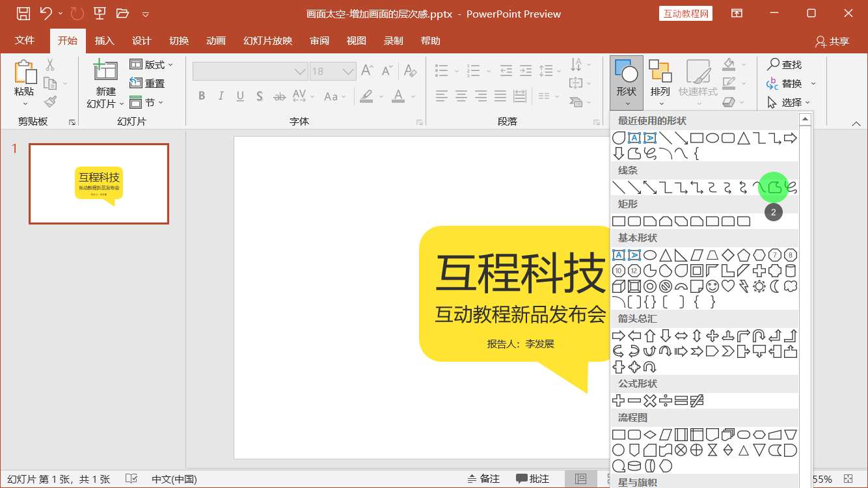The height and width of the screenshot is (488, 868).
Task: Toggle italic formatting
Action: click(221, 96)
